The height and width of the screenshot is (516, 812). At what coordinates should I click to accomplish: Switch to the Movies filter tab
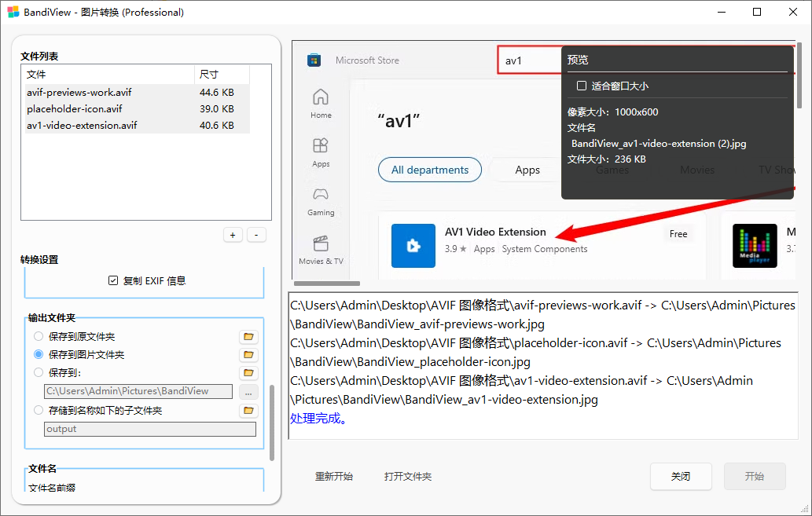point(696,170)
